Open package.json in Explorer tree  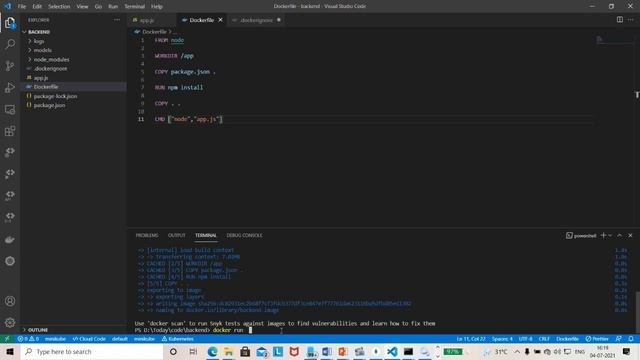pos(73,105)
